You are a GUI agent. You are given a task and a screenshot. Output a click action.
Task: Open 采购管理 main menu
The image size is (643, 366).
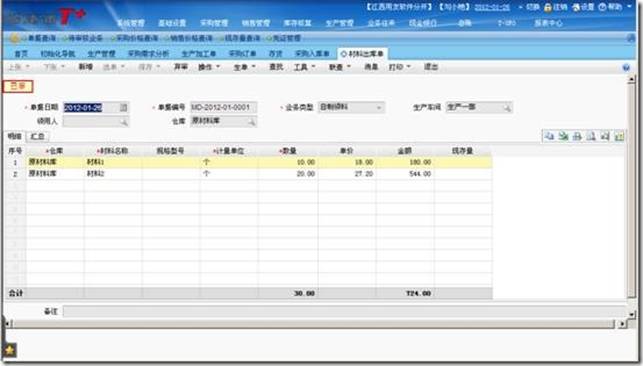(x=214, y=23)
